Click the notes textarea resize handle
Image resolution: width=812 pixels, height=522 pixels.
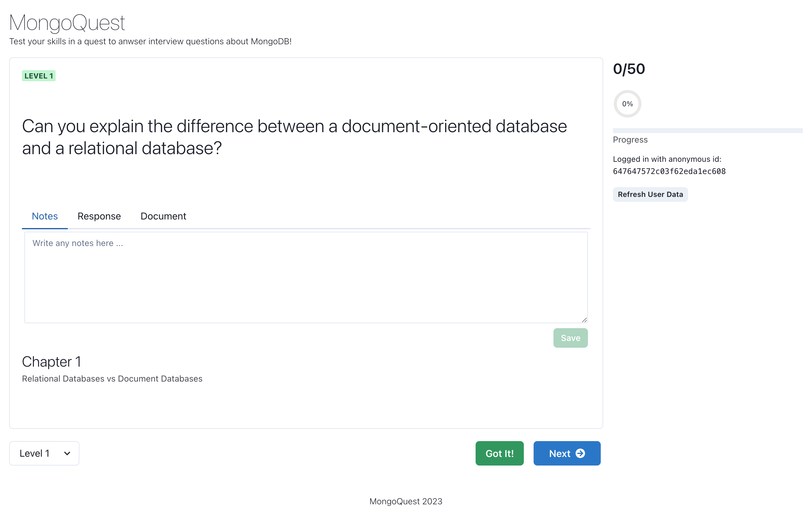(x=584, y=320)
